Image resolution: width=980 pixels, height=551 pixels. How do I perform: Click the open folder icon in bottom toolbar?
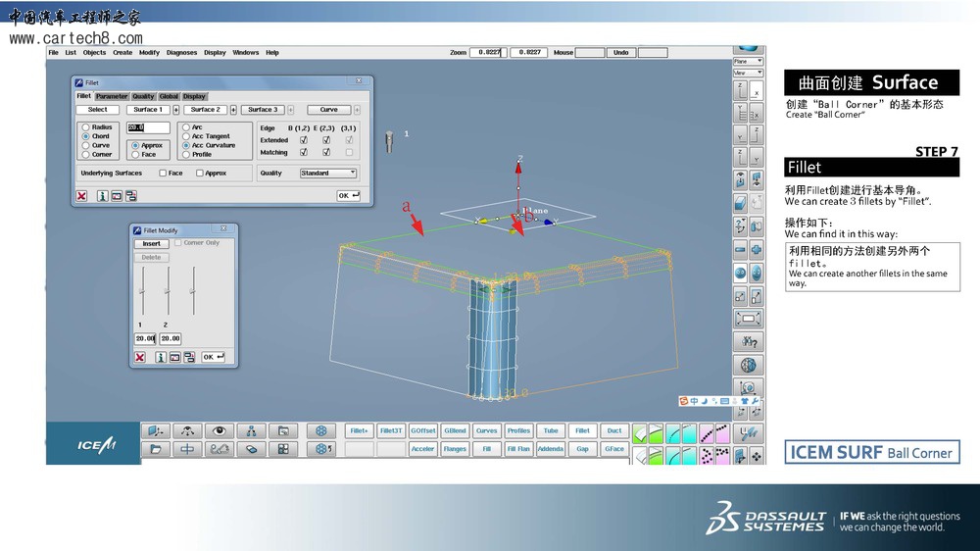click(154, 449)
